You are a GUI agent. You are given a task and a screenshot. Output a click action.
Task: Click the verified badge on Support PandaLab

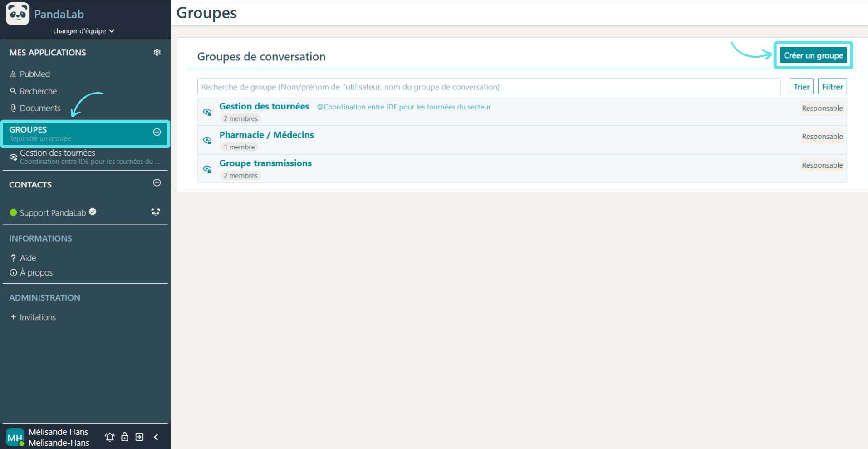93,212
